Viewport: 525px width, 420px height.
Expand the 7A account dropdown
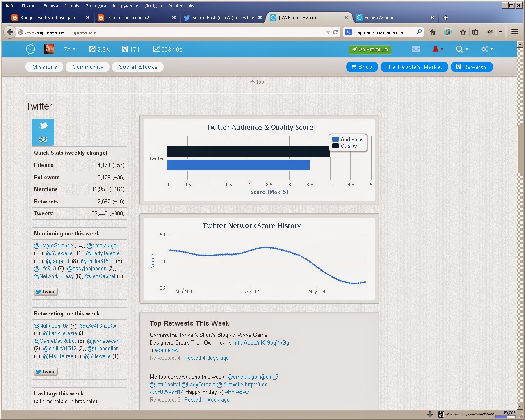70,49
